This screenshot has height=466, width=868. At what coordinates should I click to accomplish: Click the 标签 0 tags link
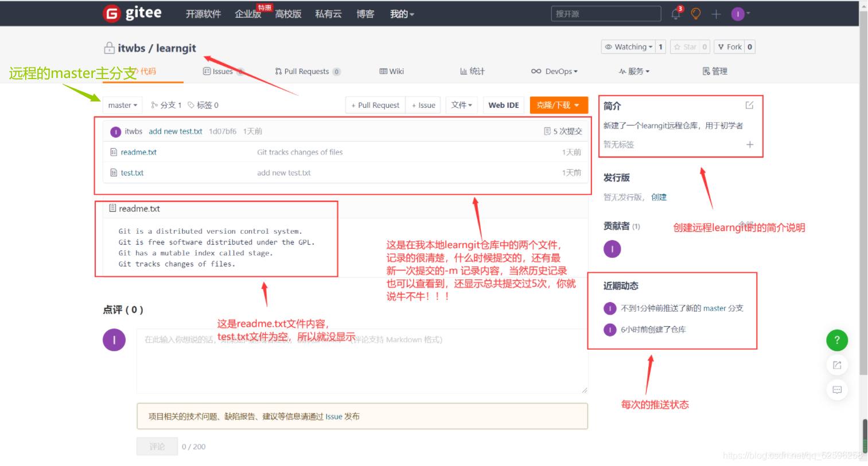click(x=203, y=105)
